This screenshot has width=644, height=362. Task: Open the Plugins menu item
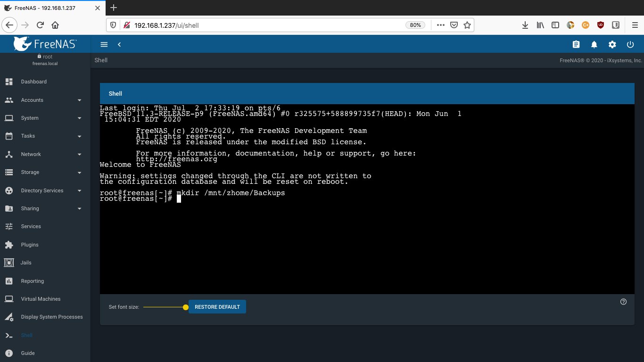(x=45, y=245)
